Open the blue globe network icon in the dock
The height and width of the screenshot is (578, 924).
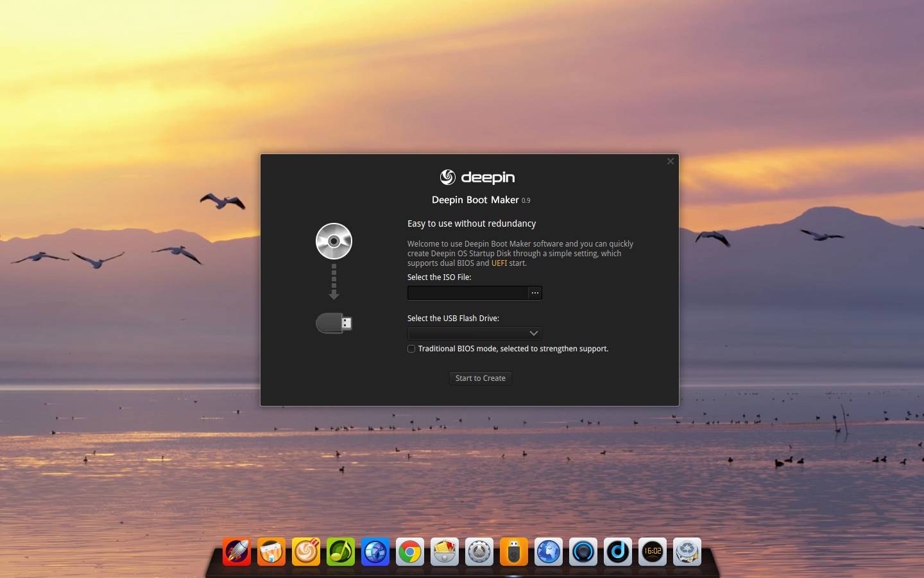click(549, 552)
